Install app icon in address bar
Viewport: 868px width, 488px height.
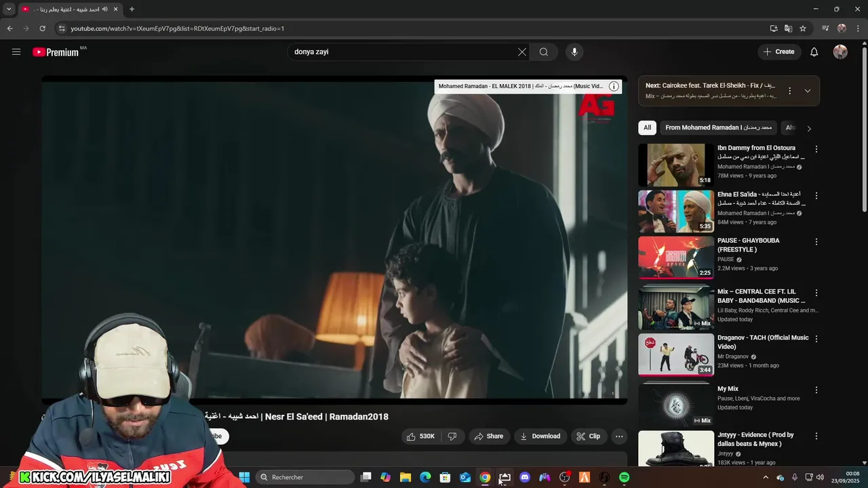(x=774, y=28)
